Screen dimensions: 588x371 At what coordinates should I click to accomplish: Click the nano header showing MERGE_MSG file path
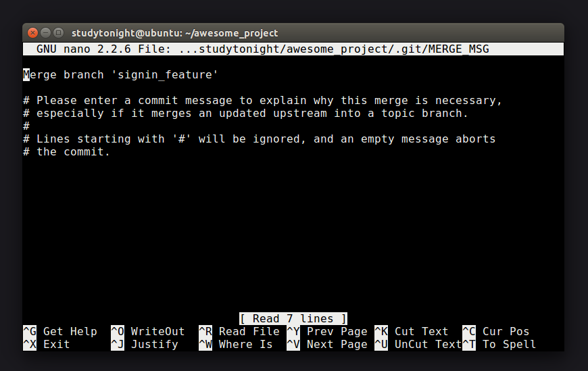[293, 49]
